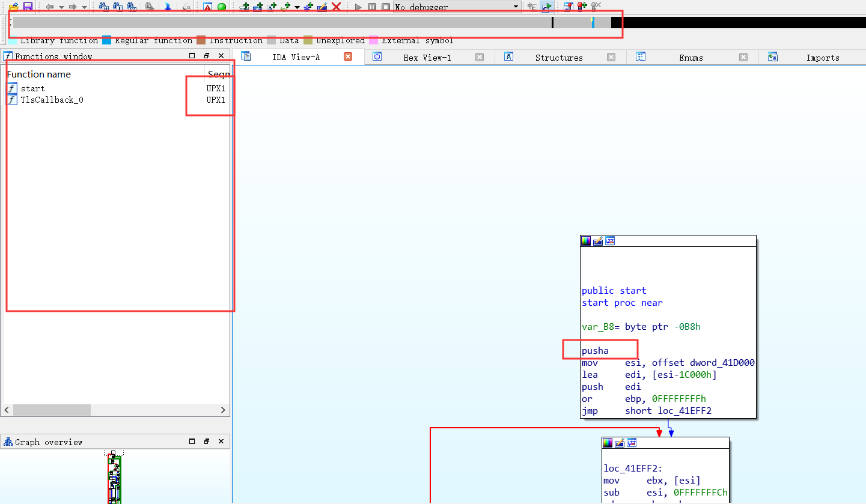Open the breakpoint list icon
Image resolution: width=866 pixels, height=504 pixels.
pyautogui.click(x=568, y=7)
